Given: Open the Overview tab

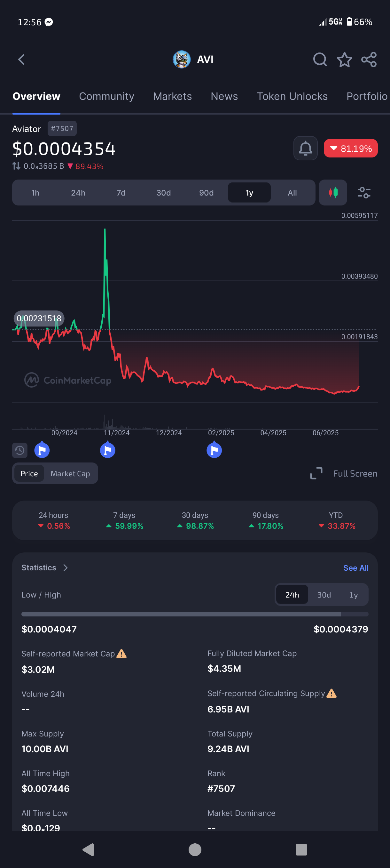Looking at the screenshot, I should [x=36, y=96].
